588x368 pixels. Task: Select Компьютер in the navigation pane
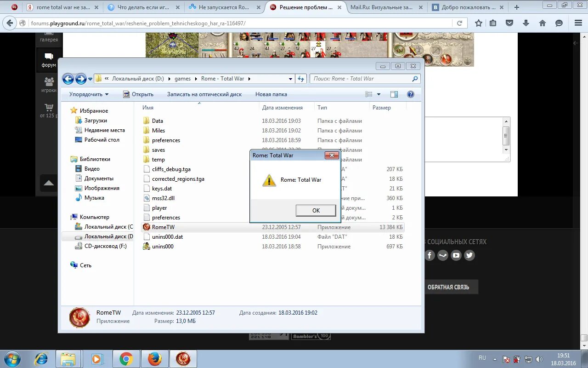click(x=94, y=217)
